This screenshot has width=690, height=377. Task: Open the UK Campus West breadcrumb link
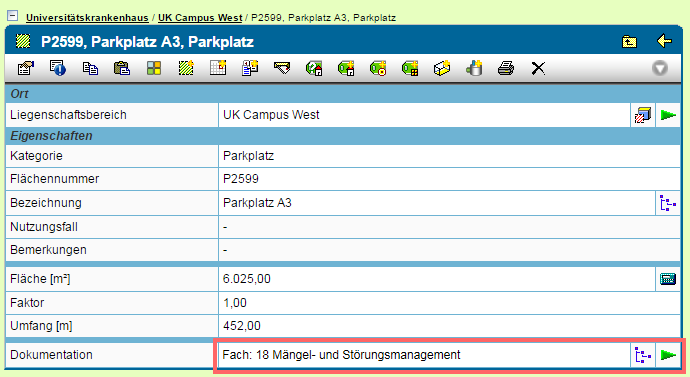(200, 18)
